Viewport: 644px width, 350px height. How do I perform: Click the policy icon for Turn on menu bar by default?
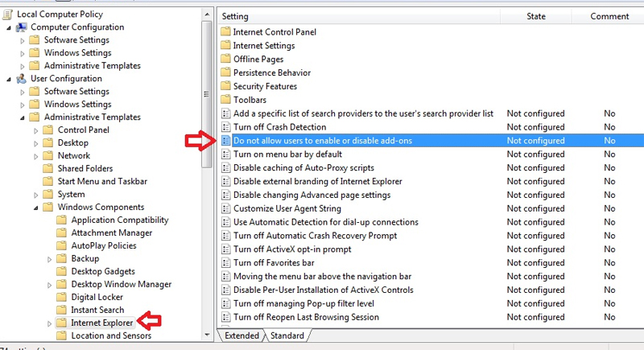225,154
